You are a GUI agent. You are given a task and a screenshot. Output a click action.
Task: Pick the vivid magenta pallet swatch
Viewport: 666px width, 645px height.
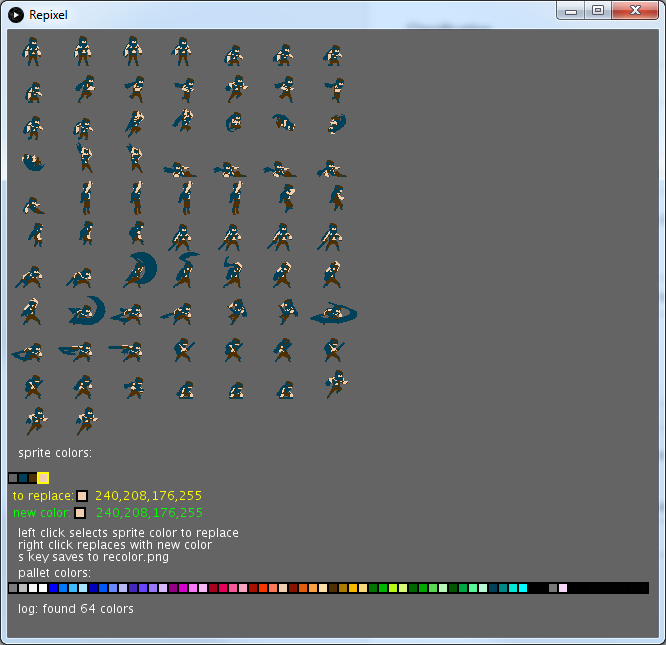pyautogui.click(x=183, y=588)
